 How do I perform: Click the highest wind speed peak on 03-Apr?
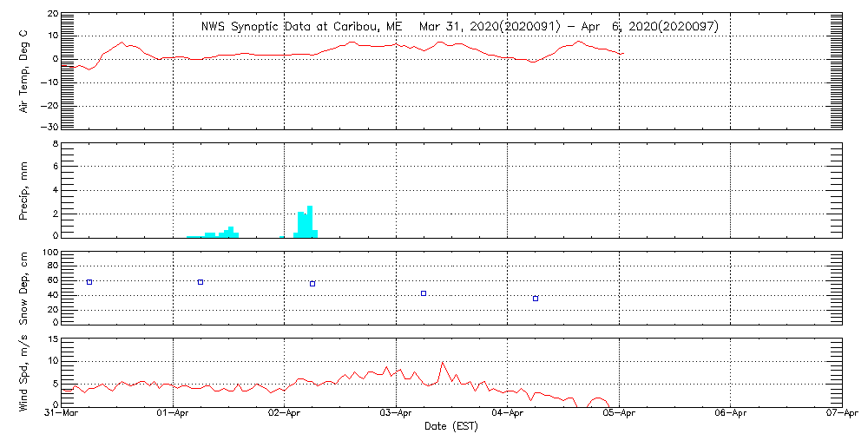442,363
